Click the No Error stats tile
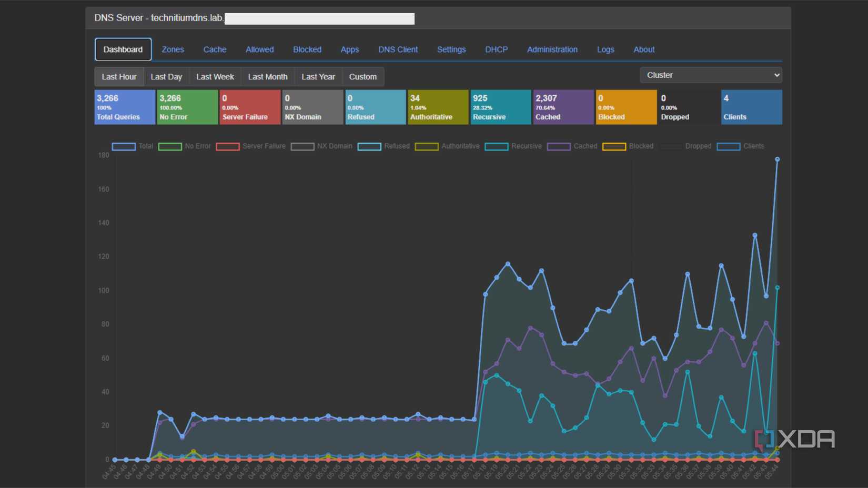The height and width of the screenshot is (488, 868). pyautogui.click(x=187, y=107)
